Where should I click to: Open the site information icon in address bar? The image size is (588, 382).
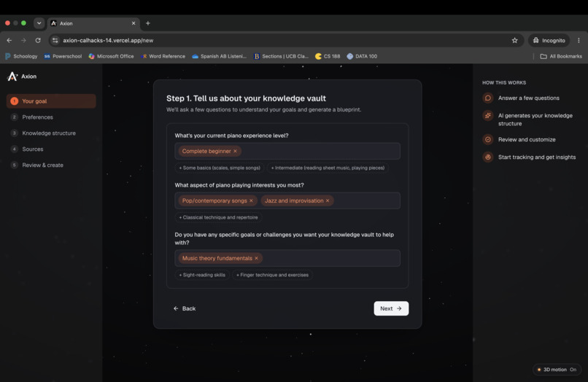tap(55, 41)
